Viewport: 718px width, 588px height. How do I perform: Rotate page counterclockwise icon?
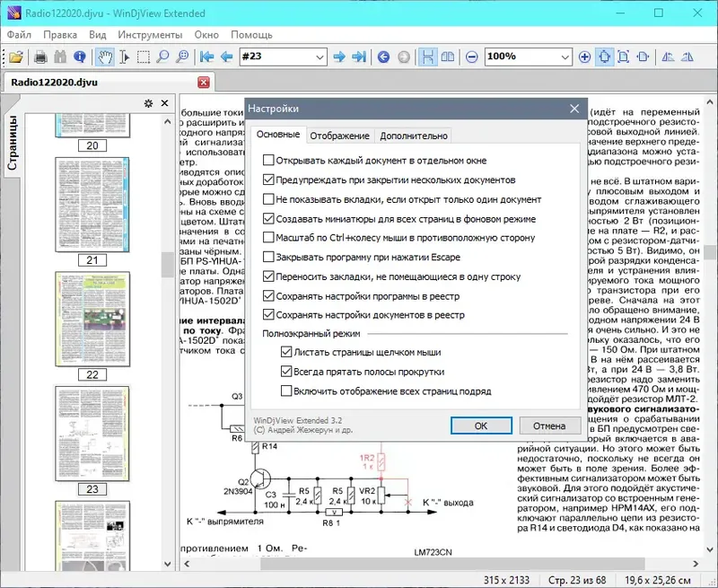[668, 57]
